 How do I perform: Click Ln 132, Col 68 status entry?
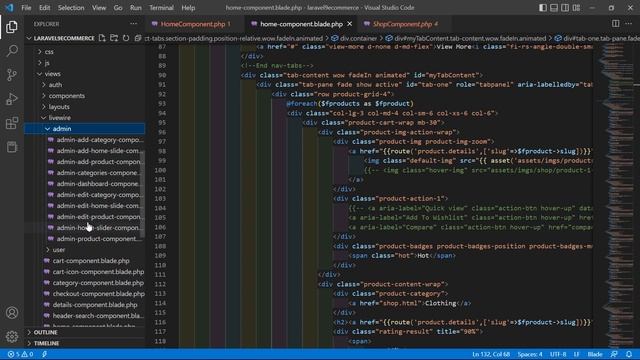[491, 354]
